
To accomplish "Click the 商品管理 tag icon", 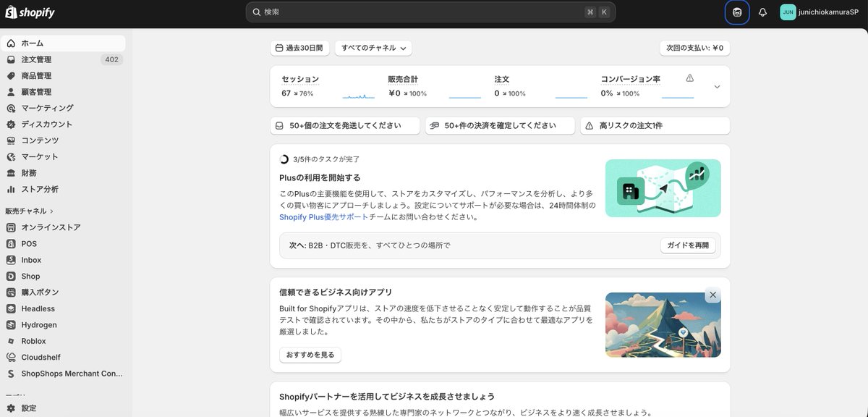I will pyautogui.click(x=11, y=76).
